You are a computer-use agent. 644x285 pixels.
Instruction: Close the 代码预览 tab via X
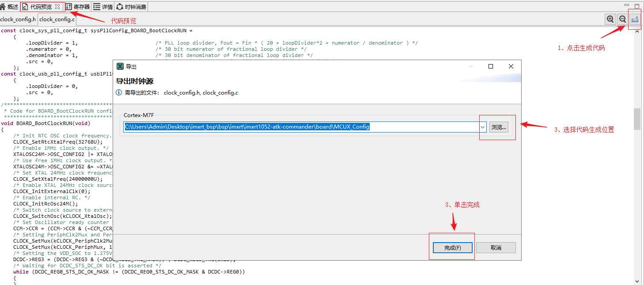[x=57, y=7]
